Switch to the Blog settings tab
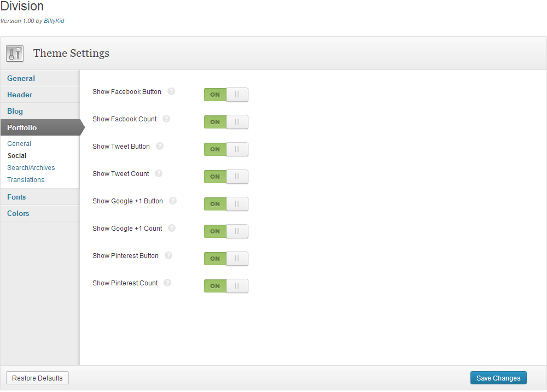547x392 pixels. [x=40, y=111]
